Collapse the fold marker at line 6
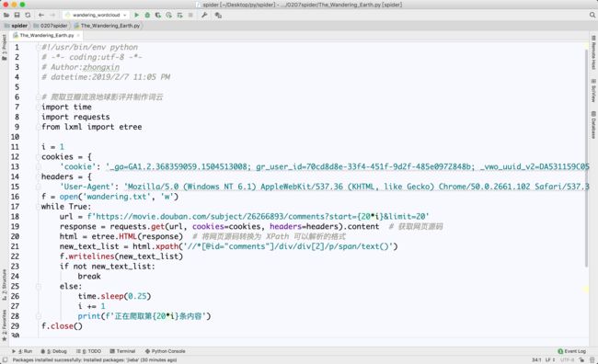Viewport: 598px width, 364px height. (x=38, y=97)
